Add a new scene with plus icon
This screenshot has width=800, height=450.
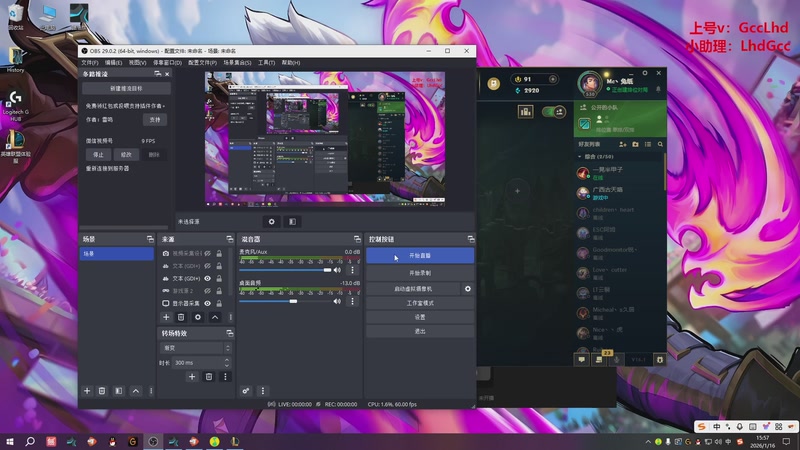[x=87, y=391]
